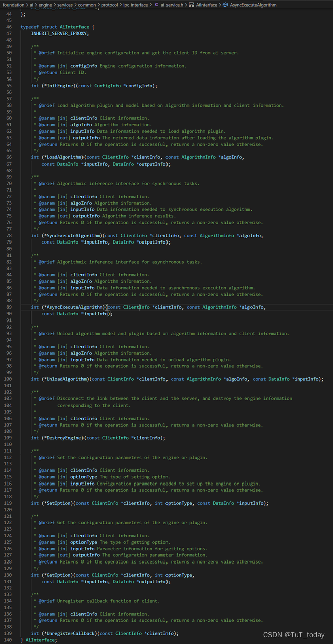The height and width of the screenshot is (644, 333).
Task: Click 'corresponding to the client.' comment on line 104
Action: point(94,406)
